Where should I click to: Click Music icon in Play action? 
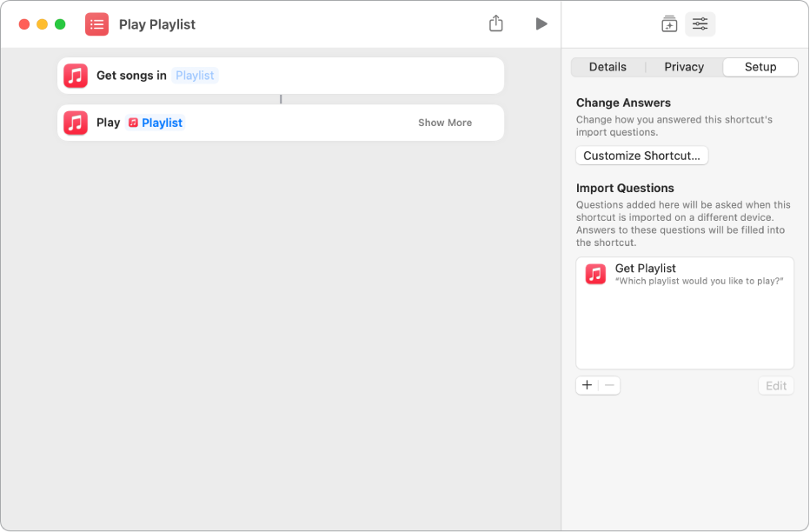76,123
